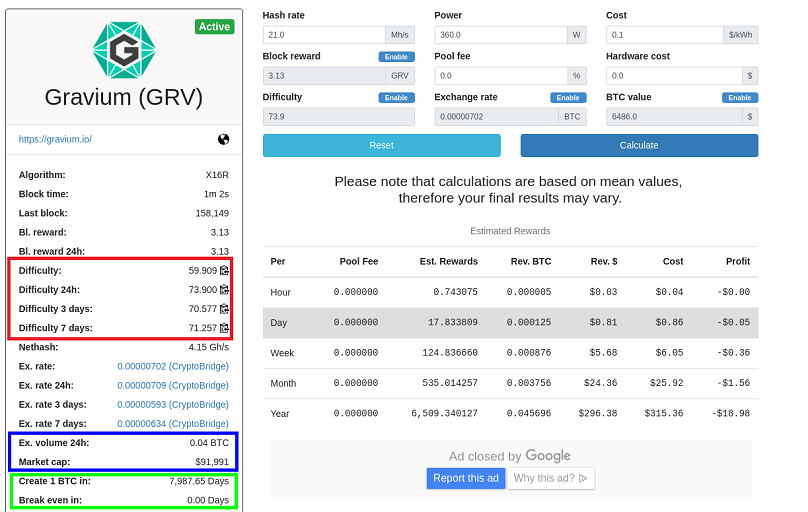Copy the Difficulty 7 days value 71.257
Image resolution: width=808 pixels, height=512 pixels.
[x=224, y=328]
